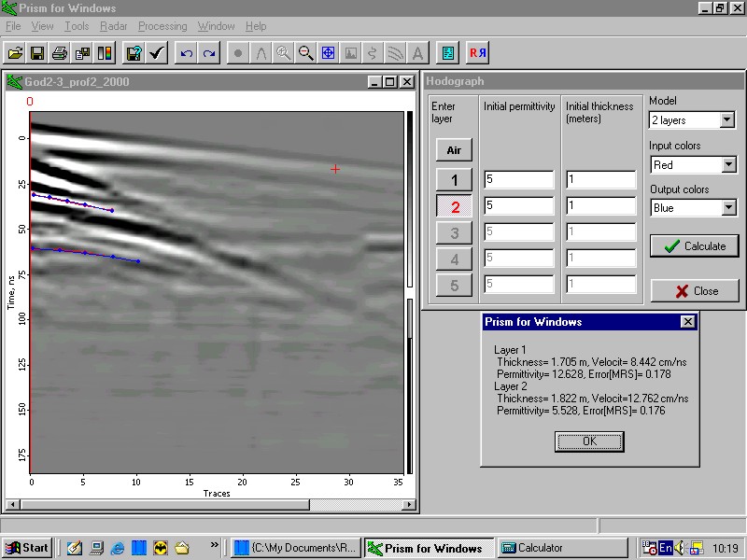Image resolution: width=747 pixels, height=560 pixels.
Task: Click OK in the results dialog
Action: [589, 441]
